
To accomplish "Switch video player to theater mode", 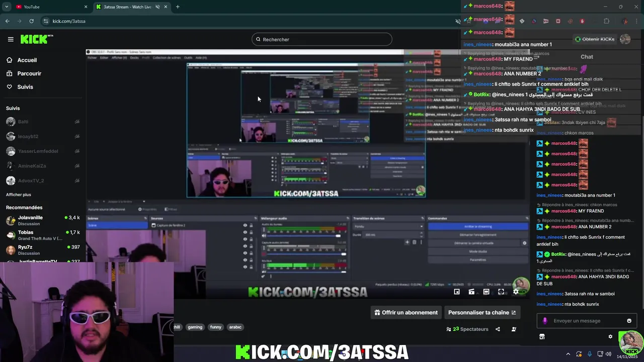I will coord(486,292).
